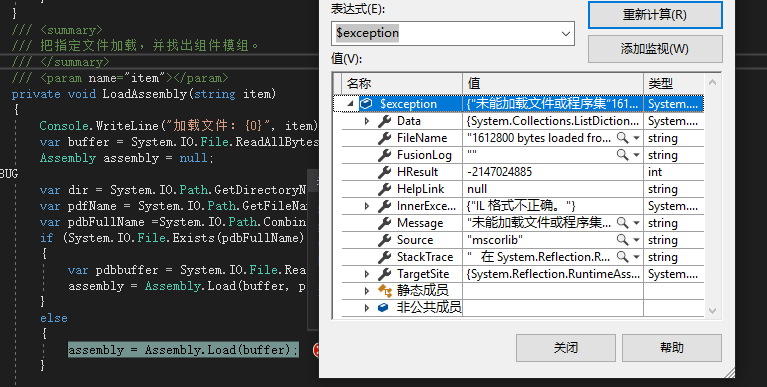Open StackTrace visualizer dropdown arrow
767x387 pixels.
636,257
